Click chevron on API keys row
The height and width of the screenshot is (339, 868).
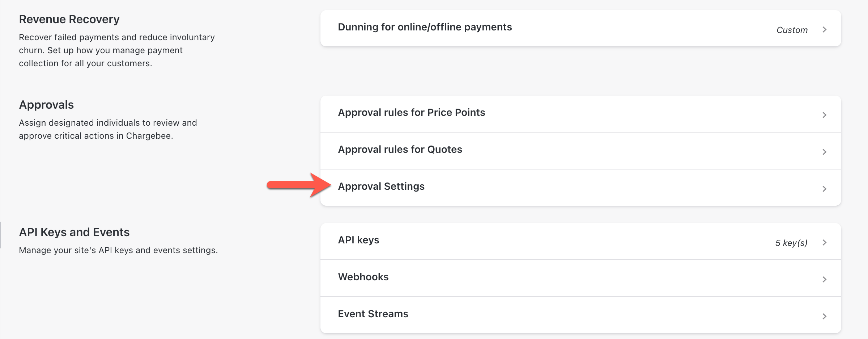click(824, 243)
